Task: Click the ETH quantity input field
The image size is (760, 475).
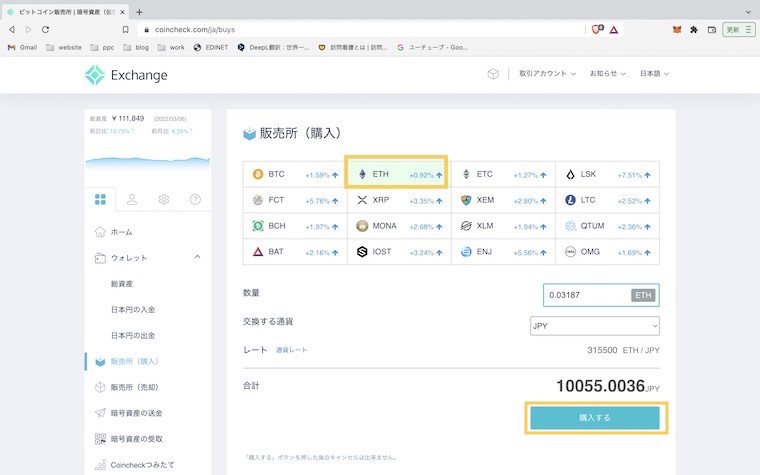Action: pos(587,295)
